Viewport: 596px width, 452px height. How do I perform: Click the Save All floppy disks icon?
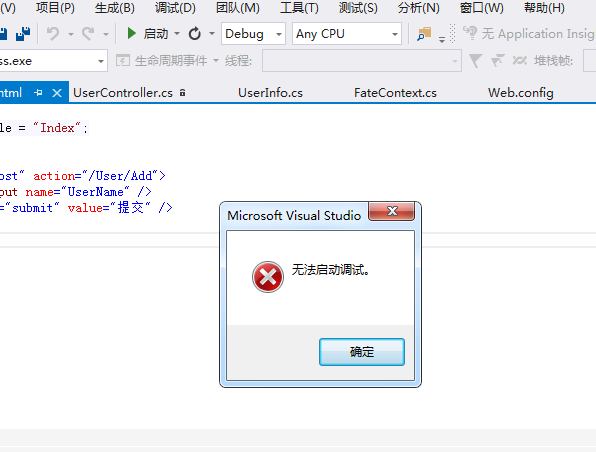pos(23,34)
